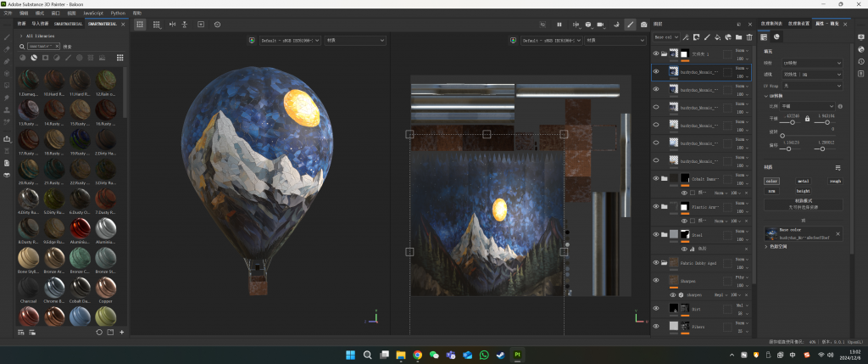Click the horizontal symmetry mirror icon

[x=172, y=25]
